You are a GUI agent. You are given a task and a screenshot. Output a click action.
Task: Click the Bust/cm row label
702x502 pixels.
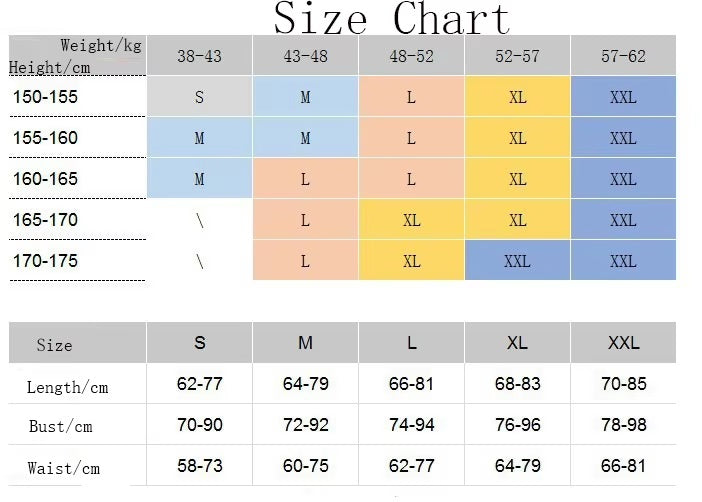60,426
